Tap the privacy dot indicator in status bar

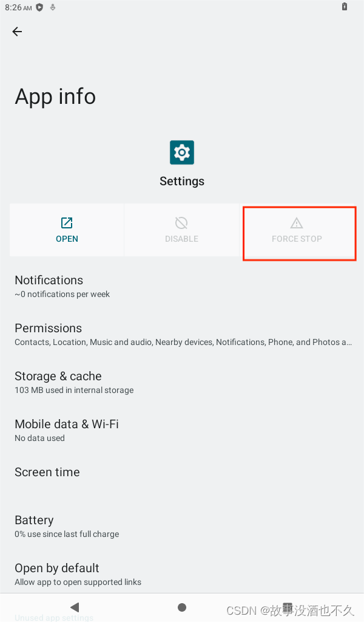(39, 7)
